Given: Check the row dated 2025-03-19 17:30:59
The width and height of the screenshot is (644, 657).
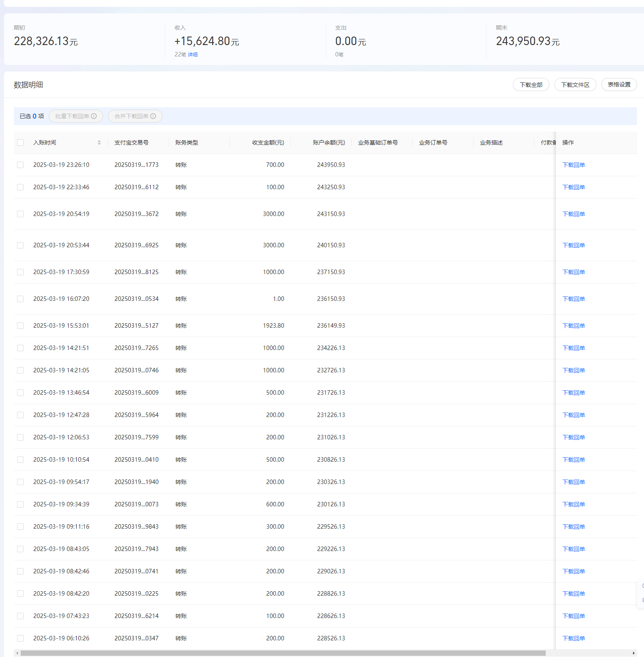Looking at the screenshot, I should [x=20, y=272].
